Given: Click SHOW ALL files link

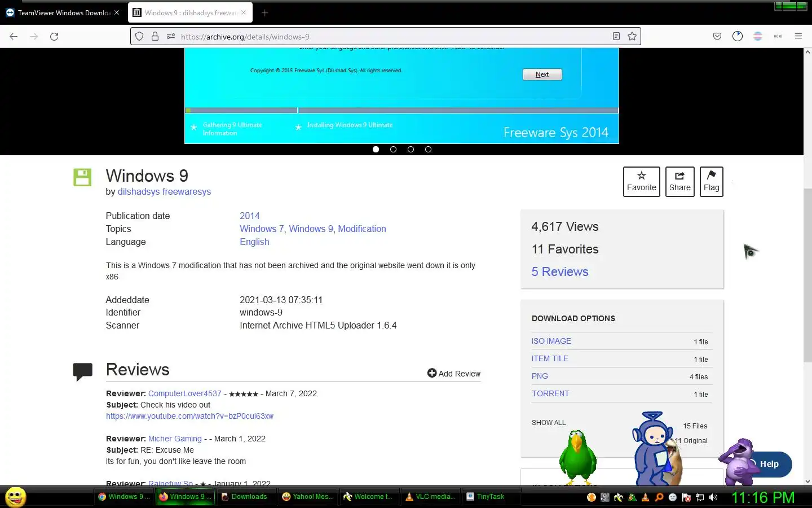Looking at the screenshot, I should tap(549, 423).
